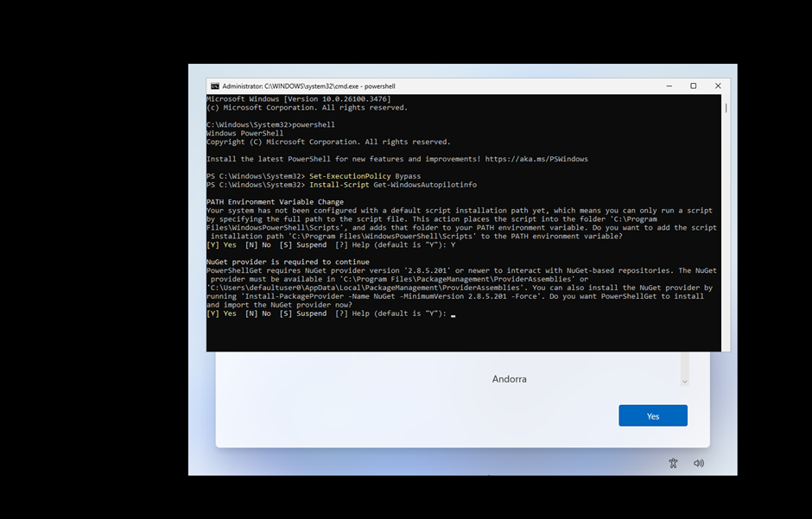Click the NuGet provider is required heading
This screenshot has width=812, height=519.
(x=288, y=262)
